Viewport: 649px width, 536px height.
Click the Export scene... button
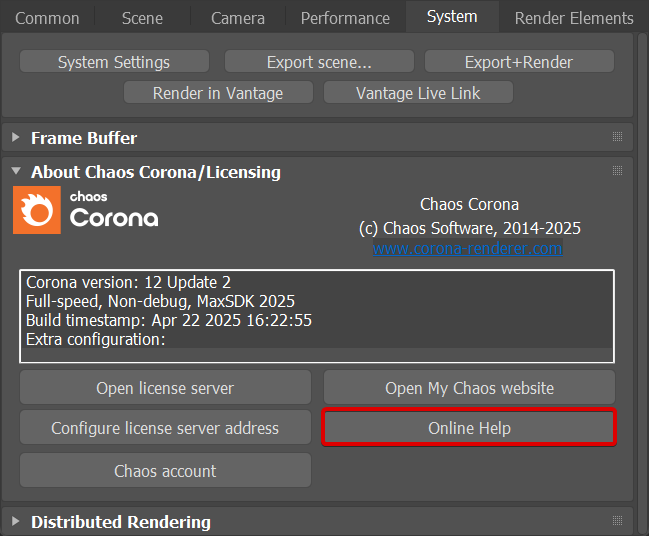(319, 62)
